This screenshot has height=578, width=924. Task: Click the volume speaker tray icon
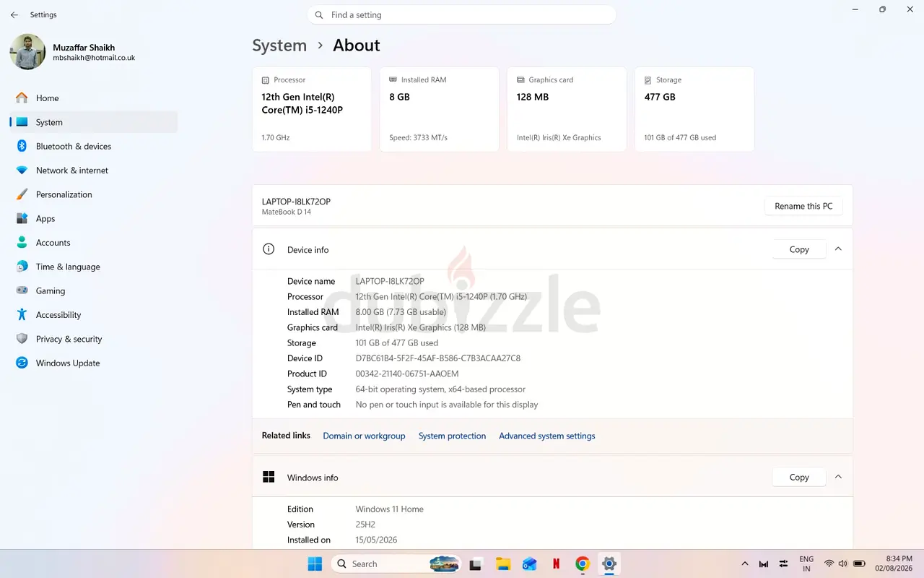(x=843, y=564)
